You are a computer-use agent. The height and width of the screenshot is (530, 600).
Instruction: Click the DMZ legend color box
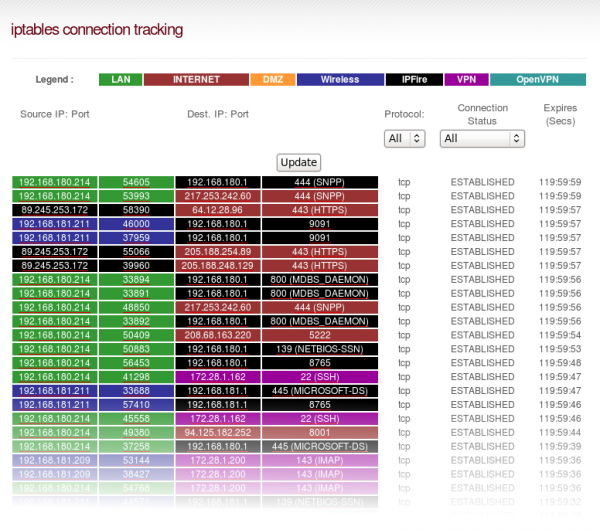point(273,80)
